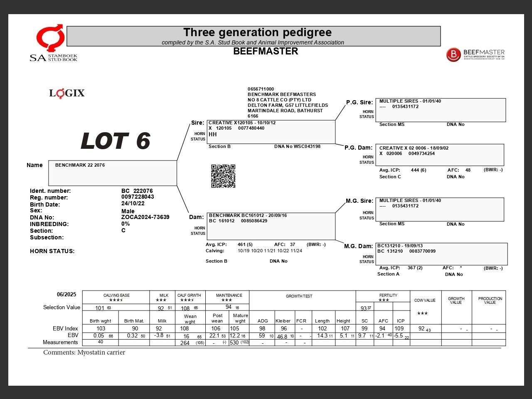Click the GROWTH TEST column header
The image size is (532, 399).
[299, 296]
